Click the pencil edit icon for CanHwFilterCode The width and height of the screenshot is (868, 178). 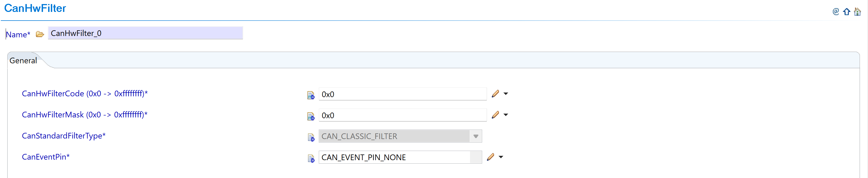495,93
